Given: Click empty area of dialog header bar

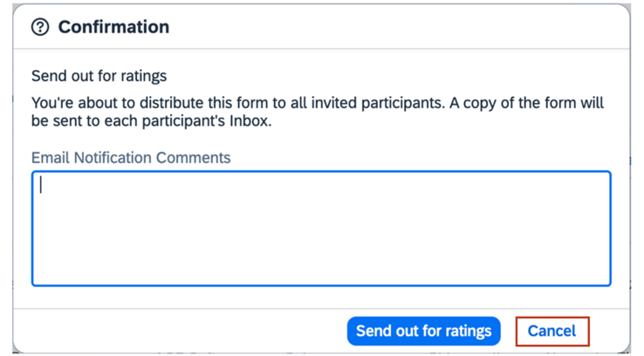Looking at the screenshot, I should 393,27.
